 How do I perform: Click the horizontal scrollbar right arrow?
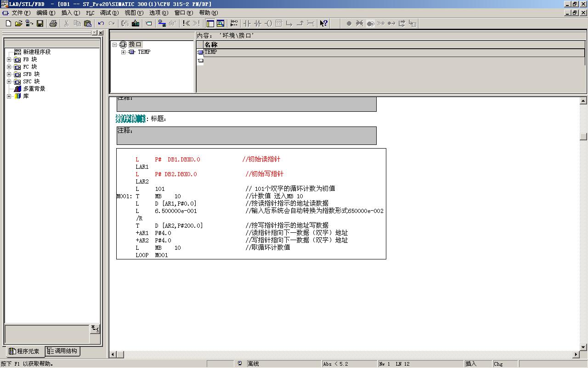coord(576,355)
